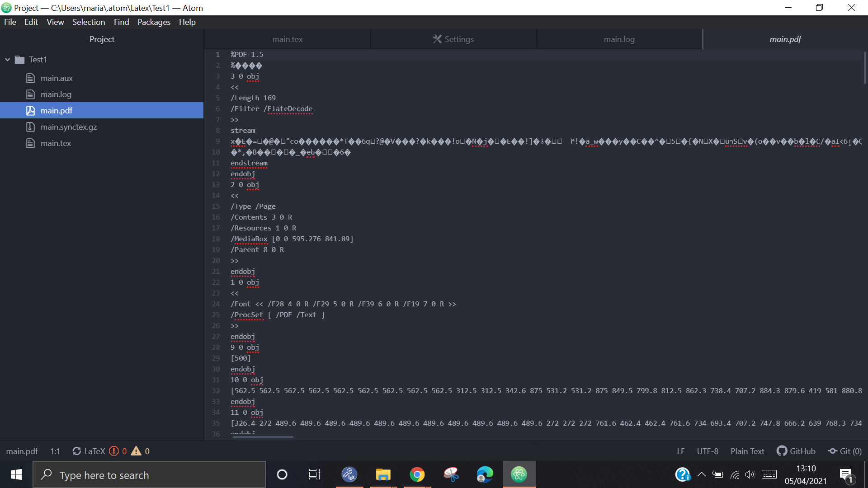Click the LaTeX errors indicator icon
The image size is (868, 488).
coord(114,451)
